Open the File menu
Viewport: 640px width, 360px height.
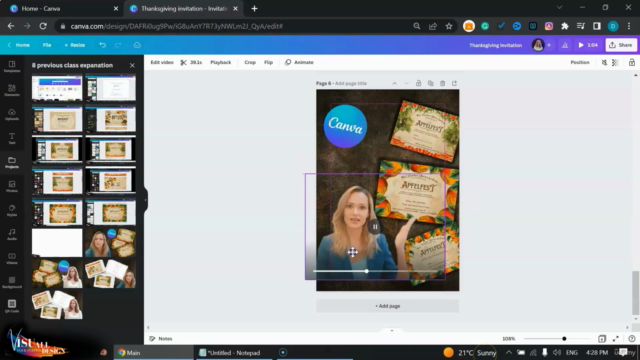point(47,45)
